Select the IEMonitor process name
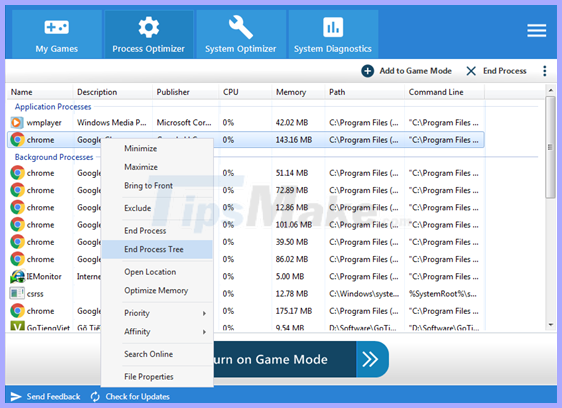The height and width of the screenshot is (408, 562). (44, 276)
